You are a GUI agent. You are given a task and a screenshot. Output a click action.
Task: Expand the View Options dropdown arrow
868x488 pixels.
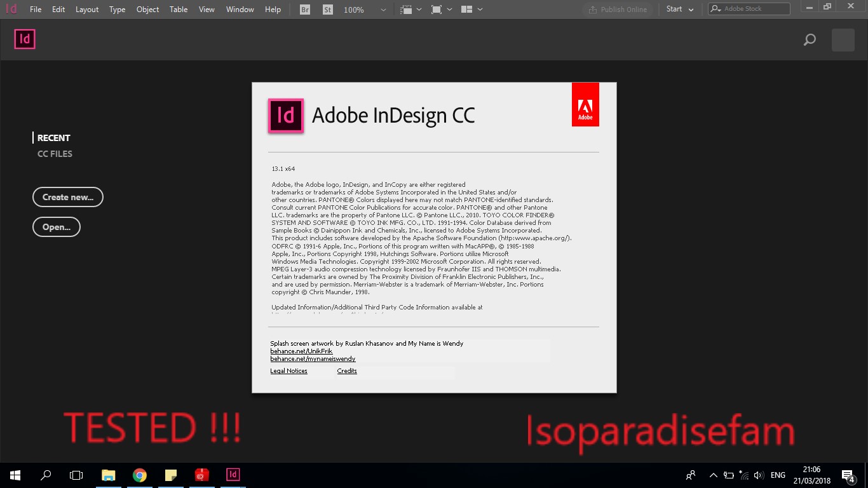click(x=419, y=10)
